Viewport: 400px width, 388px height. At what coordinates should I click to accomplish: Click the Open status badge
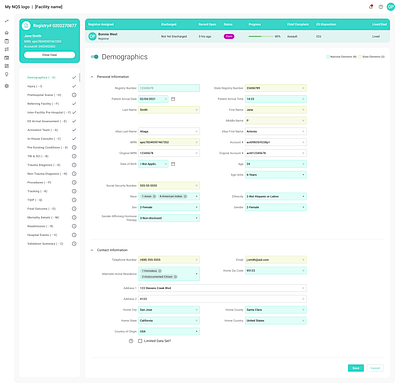coord(229,36)
